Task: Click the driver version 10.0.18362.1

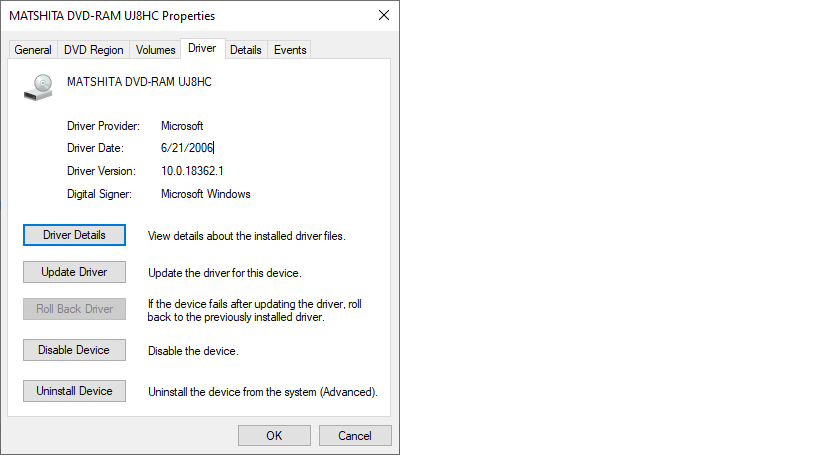Action: 192,171
